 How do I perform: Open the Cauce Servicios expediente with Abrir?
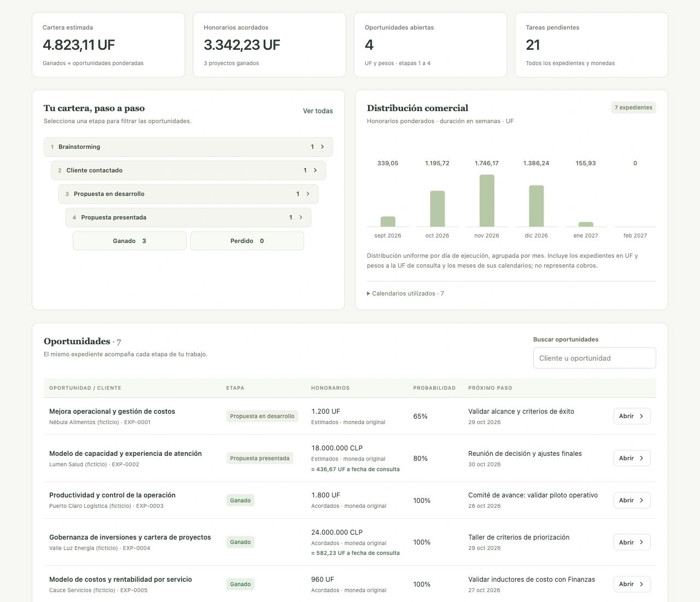point(632,584)
